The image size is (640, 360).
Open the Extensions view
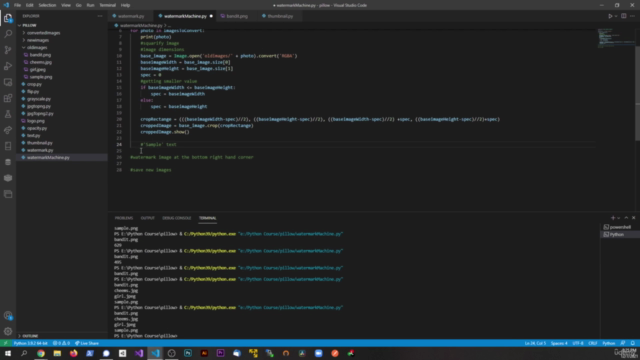tap(8, 98)
